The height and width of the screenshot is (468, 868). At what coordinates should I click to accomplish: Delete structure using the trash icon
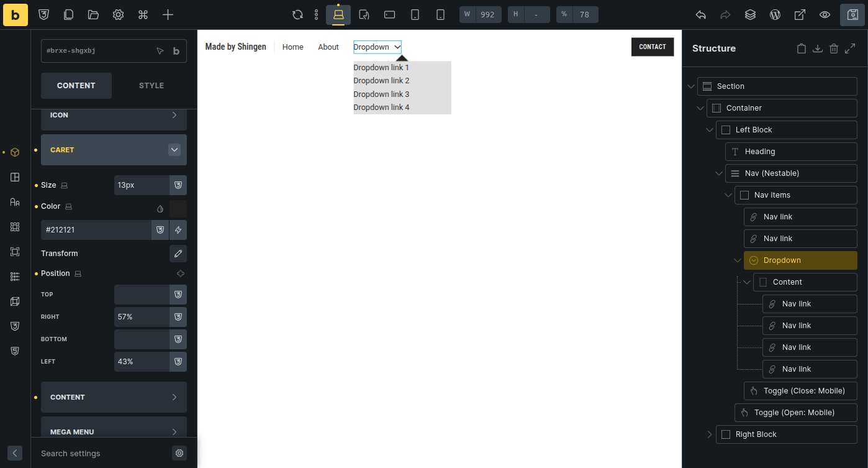(x=834, y=48)
